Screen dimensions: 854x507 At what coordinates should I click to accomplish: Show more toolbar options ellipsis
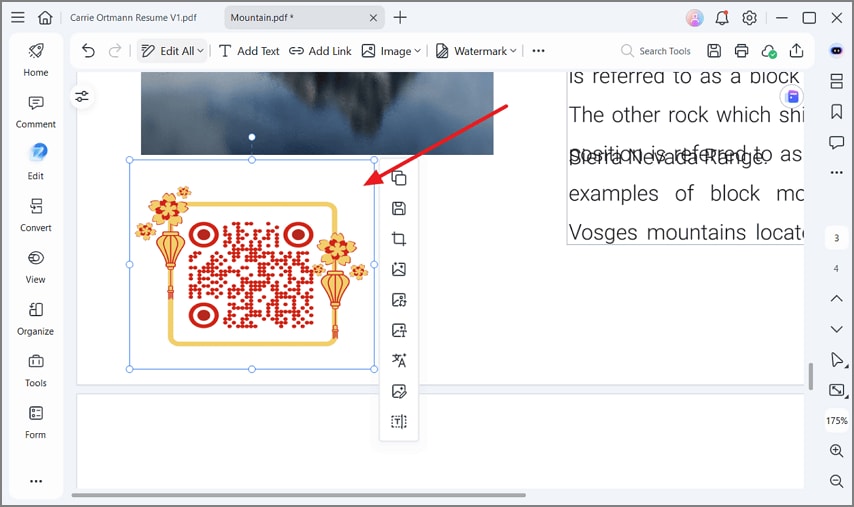tap(539, 51)
